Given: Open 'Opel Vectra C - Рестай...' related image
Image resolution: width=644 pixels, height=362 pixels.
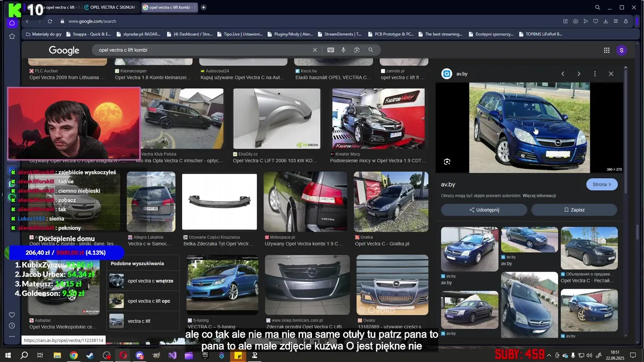Looking at the screenshot, I should coord(589,248).
